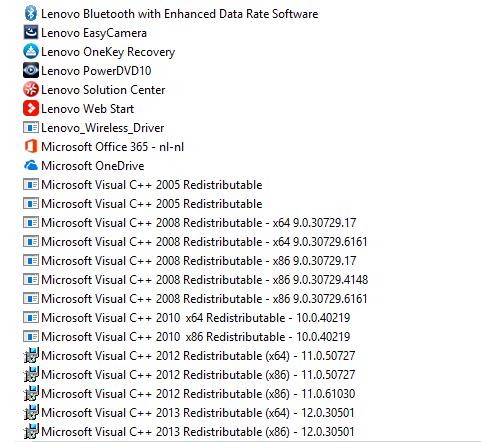The image size is (481, 442).
Task: Select Microsoft Office 365 - nl-nl entry
Action: [112, 147]
